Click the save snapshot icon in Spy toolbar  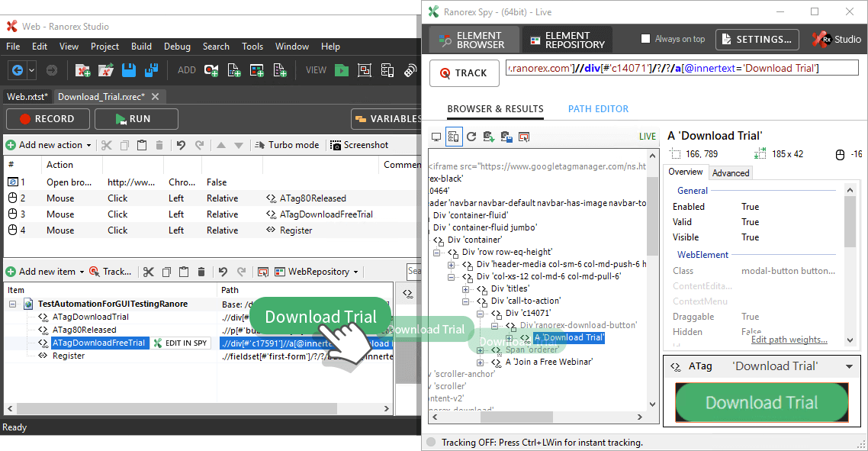click(x=506, y=137)
